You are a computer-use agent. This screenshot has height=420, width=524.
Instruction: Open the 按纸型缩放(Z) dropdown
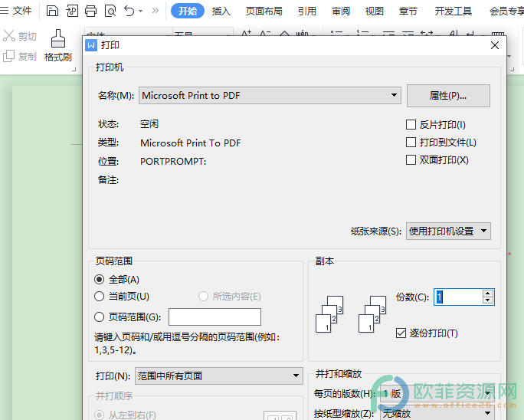pyautogui.click(x=437, y=413)
